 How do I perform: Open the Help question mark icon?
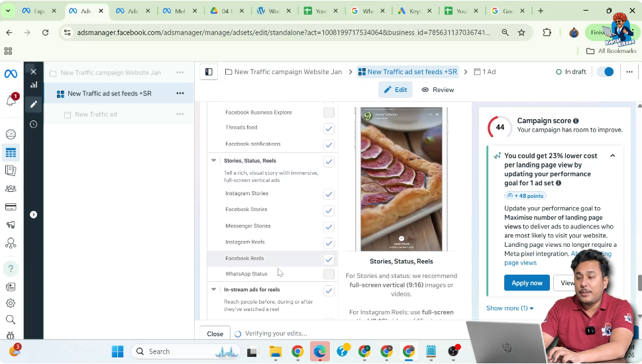tap(11, 269)
